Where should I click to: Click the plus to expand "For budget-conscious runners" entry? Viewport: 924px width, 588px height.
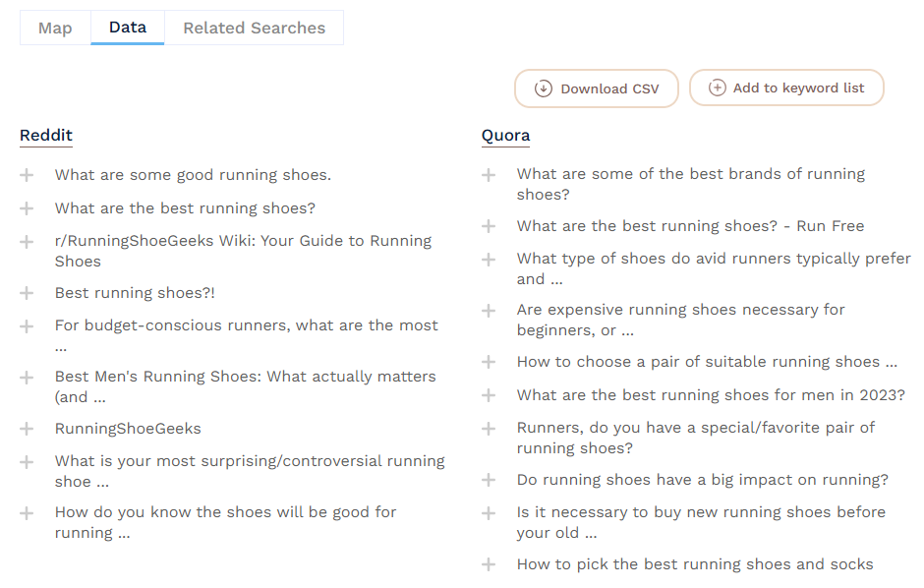(x=26, y=324)
